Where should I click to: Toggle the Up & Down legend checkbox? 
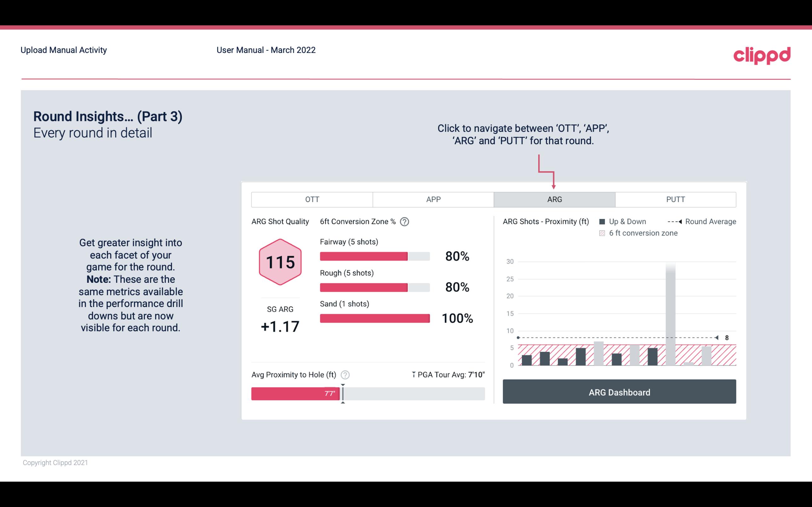coord(604,221)
